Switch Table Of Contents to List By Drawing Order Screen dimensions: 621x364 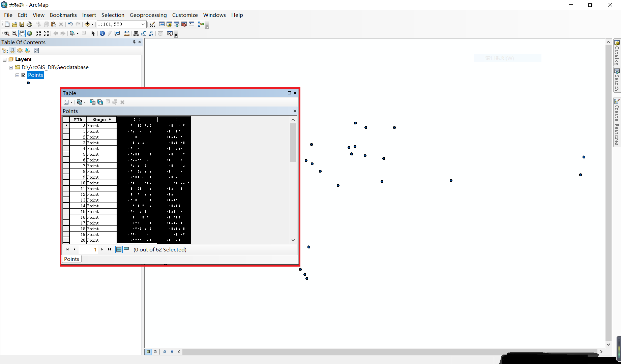(4, 51)
